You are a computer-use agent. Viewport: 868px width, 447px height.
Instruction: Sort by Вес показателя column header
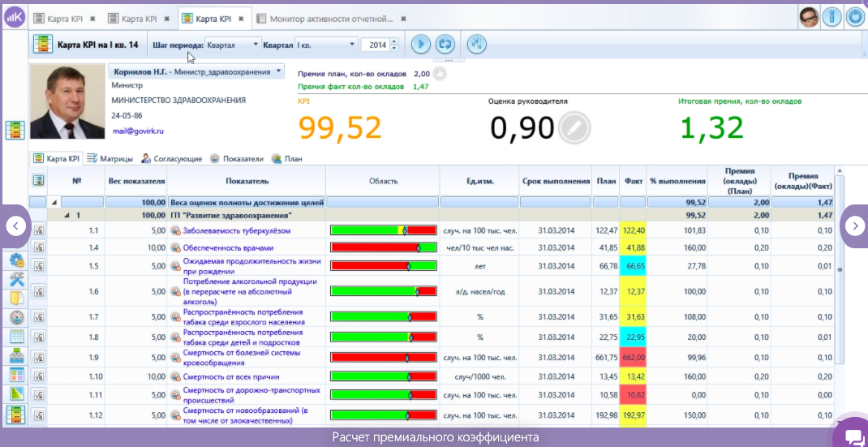coord(135,181)
